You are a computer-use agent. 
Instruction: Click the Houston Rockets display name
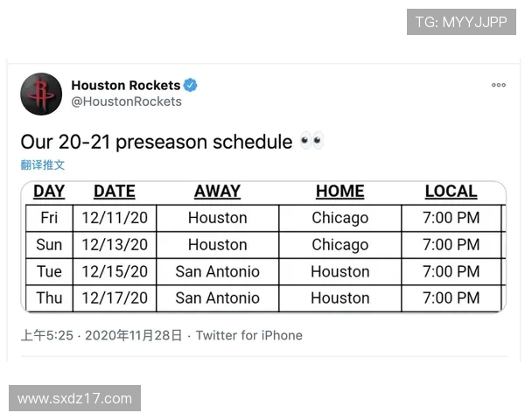click(125, 85)
